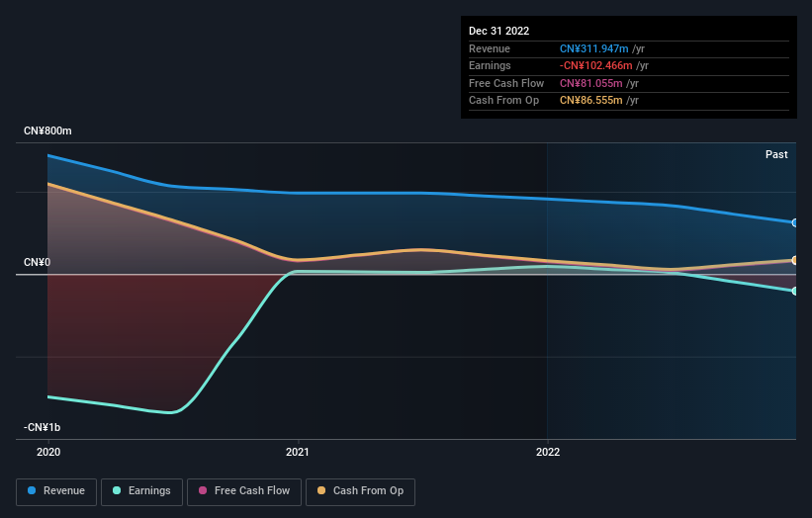Image resolution: width=812 pixels, height=518 pixels.
Task: Click the Free Cash Flow label in tooltip
Action: coord(506,83)
